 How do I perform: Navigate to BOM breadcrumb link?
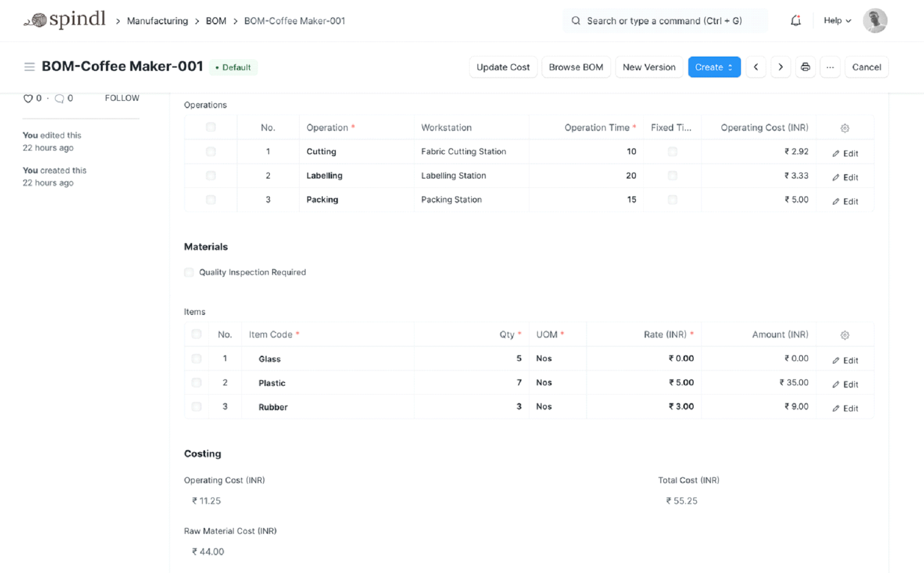tap(216, 21)
